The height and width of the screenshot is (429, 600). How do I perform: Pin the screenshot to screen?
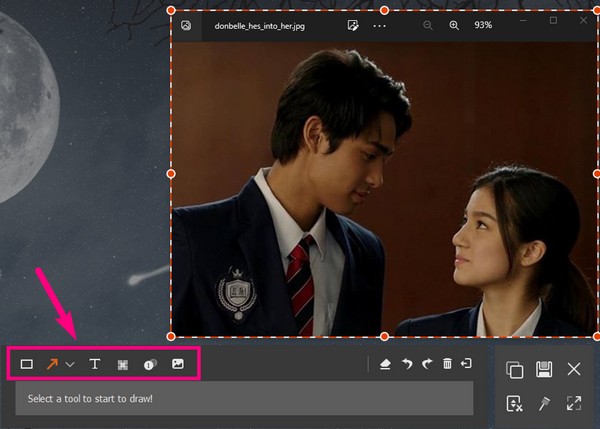click(x=544, y=403)
